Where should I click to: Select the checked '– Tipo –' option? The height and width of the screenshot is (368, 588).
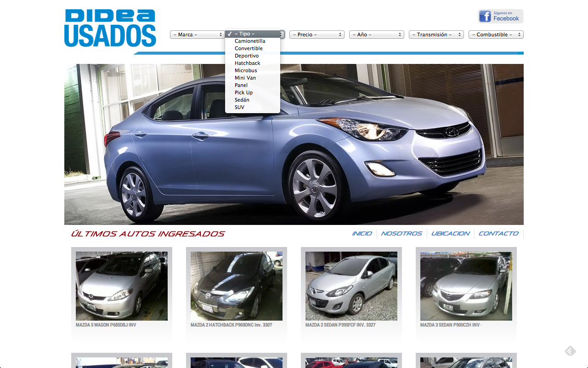coord(253,34)
